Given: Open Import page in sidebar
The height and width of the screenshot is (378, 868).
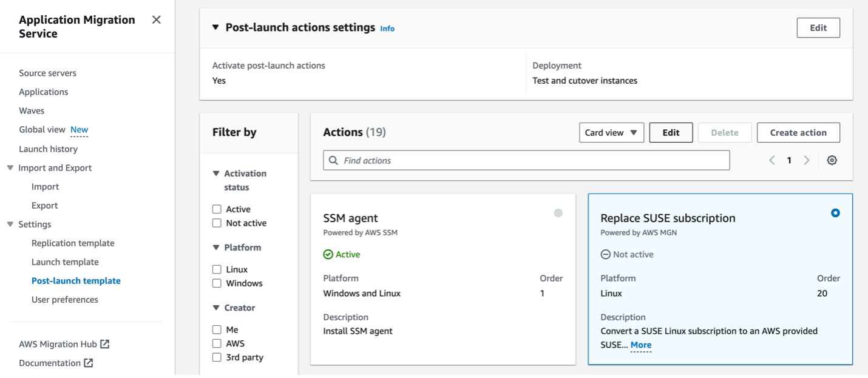Looking at the screenshot, I should [x=46, y=187].
